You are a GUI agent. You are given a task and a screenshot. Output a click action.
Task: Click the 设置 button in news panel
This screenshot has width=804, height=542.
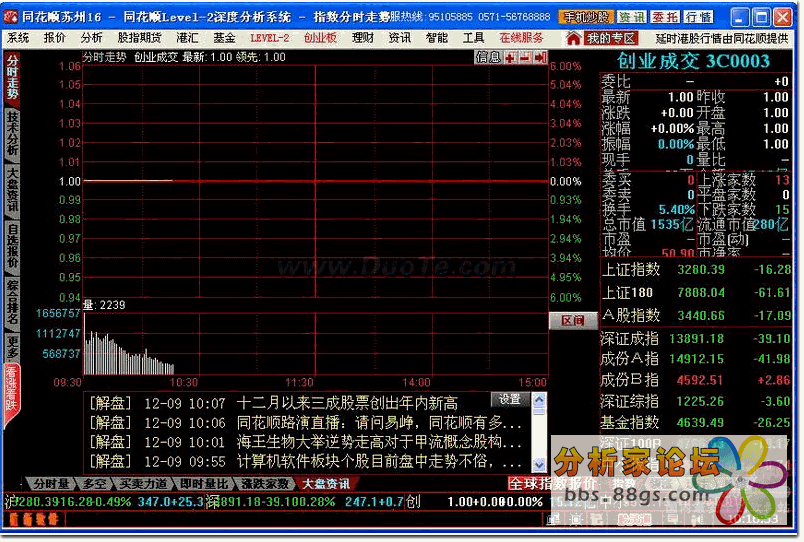coord(509,399)
